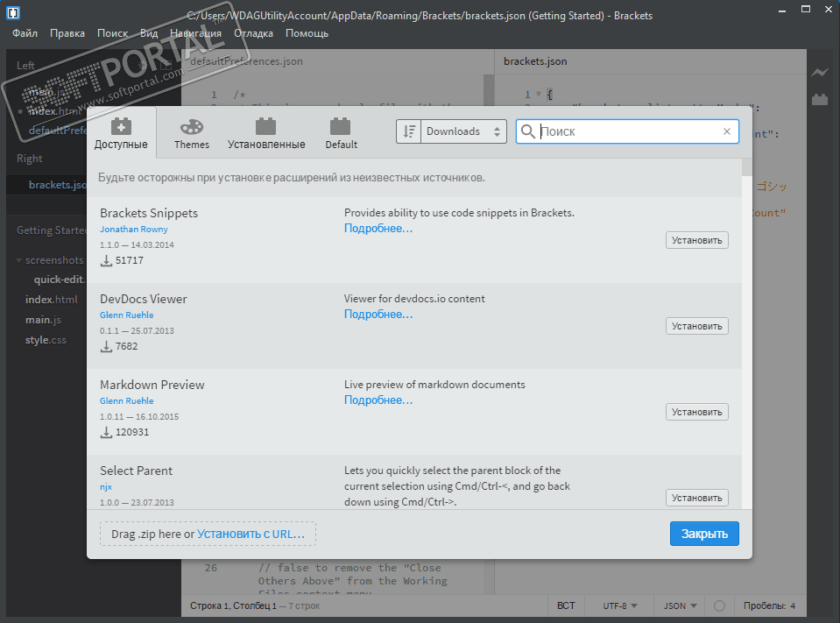Change the indent size value 4
Image resolution: width=840 pixels, height=623 pixels.
793,605
